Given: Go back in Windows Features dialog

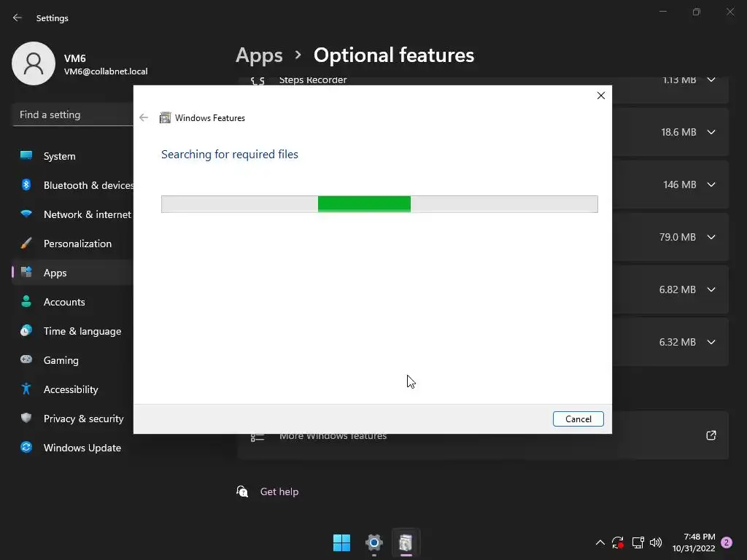Looking at the screenshot, I should click(144, 117).
